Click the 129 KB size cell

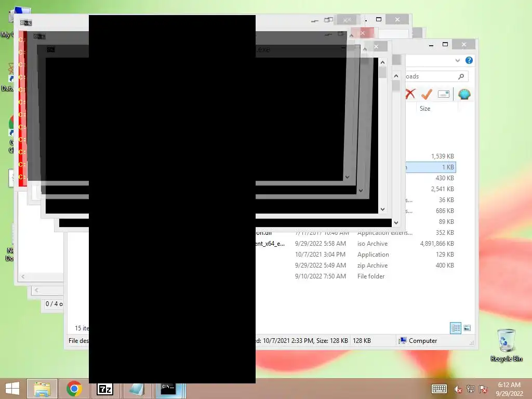[x=445, y=255]
